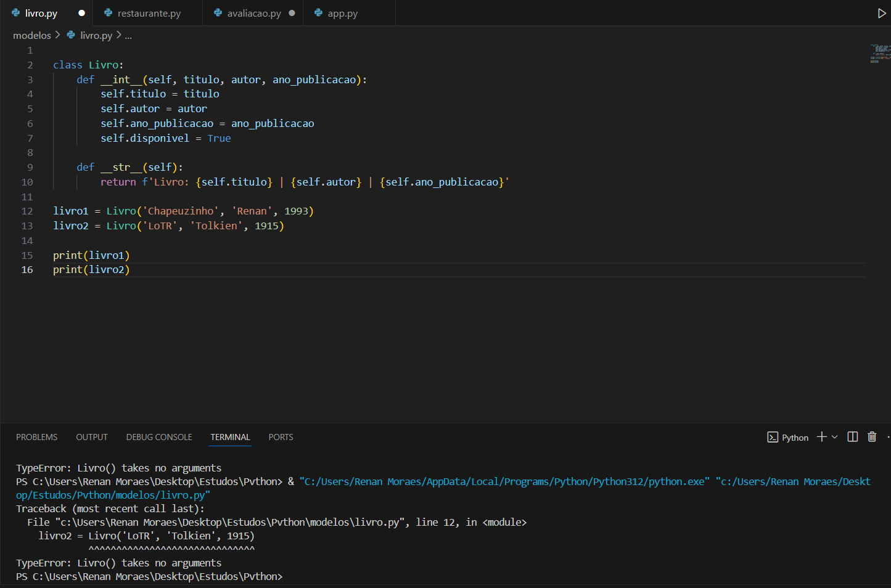Click the 'Chapeuzinho' string literal

[x=181, y=211]
